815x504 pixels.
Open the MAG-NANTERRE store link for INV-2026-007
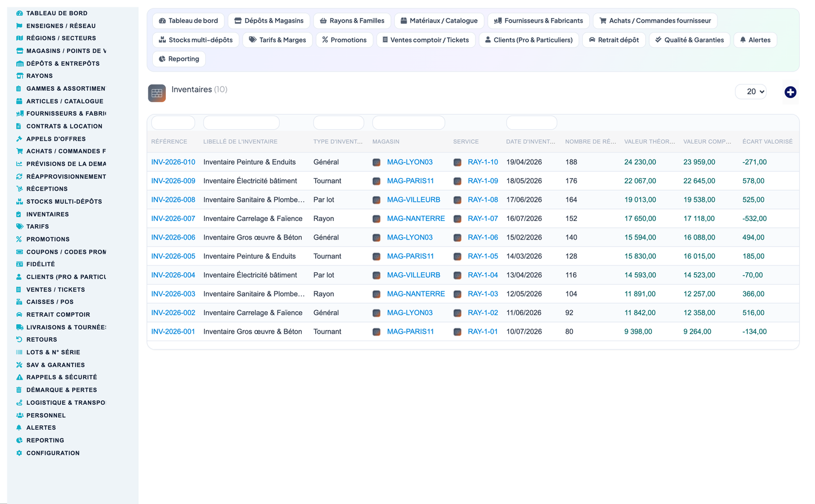(x=416, y=219)
